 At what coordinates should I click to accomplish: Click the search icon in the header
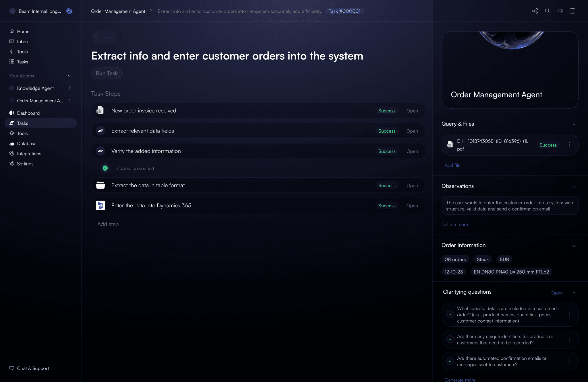click(x=548, y=11)
